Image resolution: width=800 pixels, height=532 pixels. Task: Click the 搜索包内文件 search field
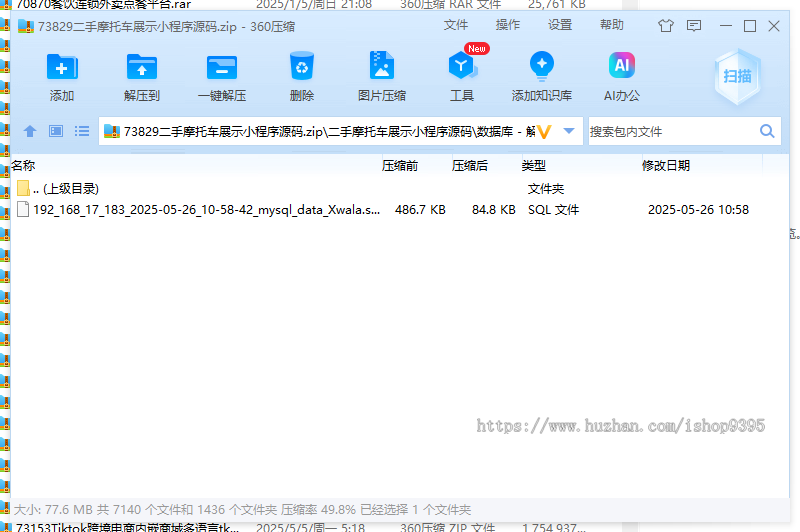click(x=672, y=132)
